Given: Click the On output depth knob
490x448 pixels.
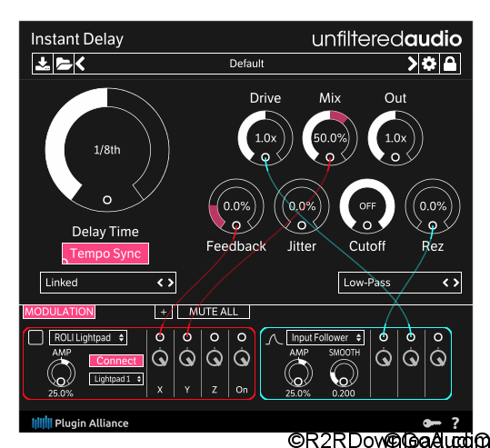Looking at the screenshot, I should pos(242,358).
